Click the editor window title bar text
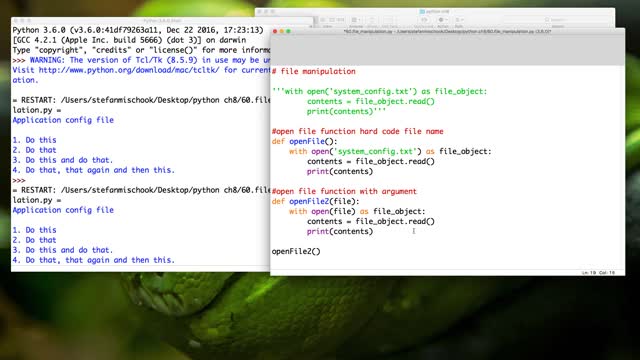640x360 pixels. point(447,31)
